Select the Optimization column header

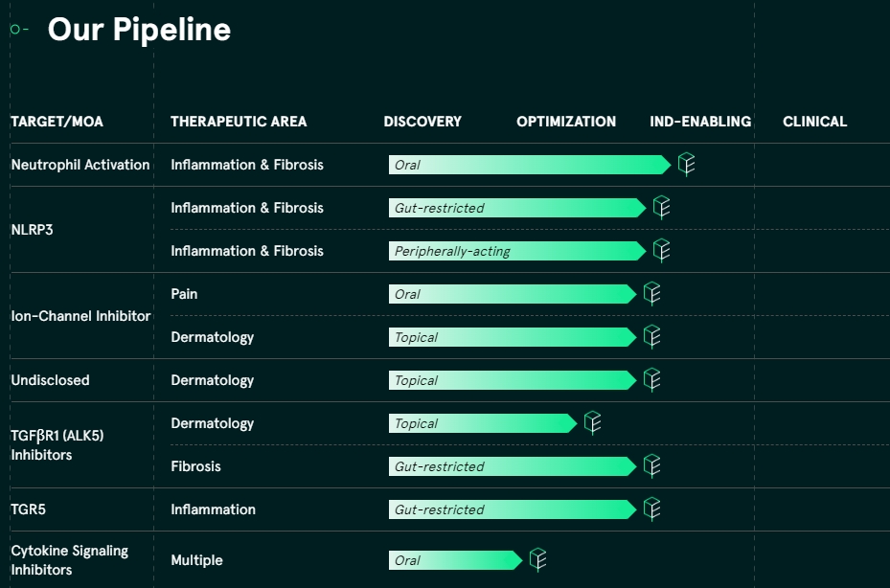point(566,122)
